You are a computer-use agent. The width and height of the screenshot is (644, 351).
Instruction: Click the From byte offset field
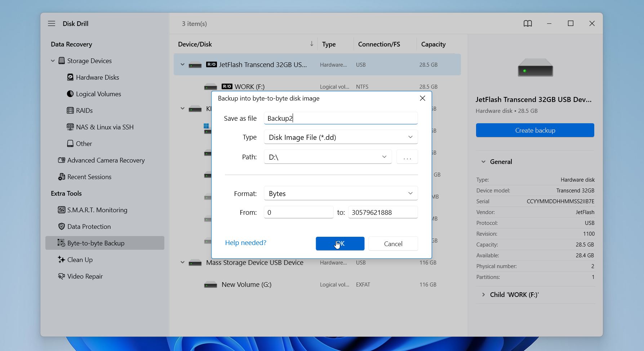[298, 212]
